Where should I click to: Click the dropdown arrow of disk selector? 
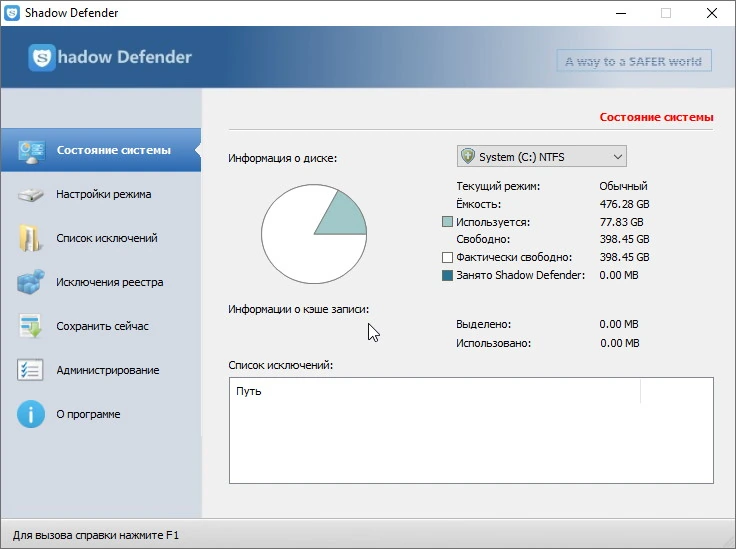618,157
